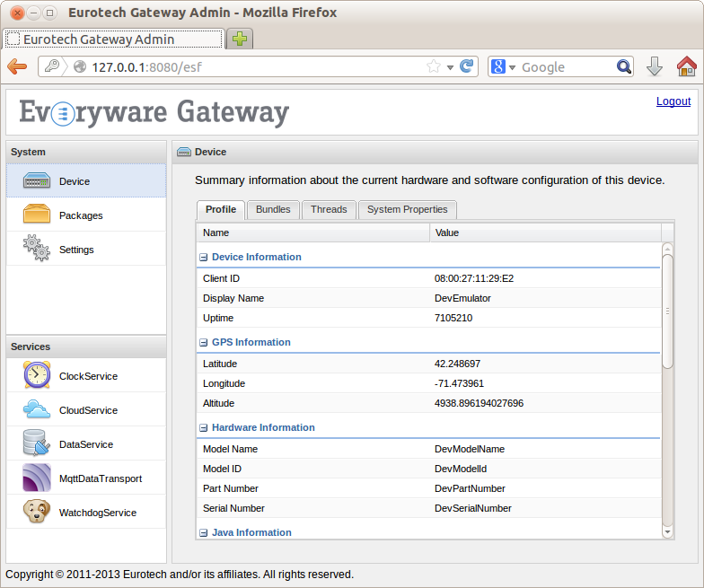
Task: Select the Latitude value 42.248697
Action: pyautogui.click(x=457, y=364)
